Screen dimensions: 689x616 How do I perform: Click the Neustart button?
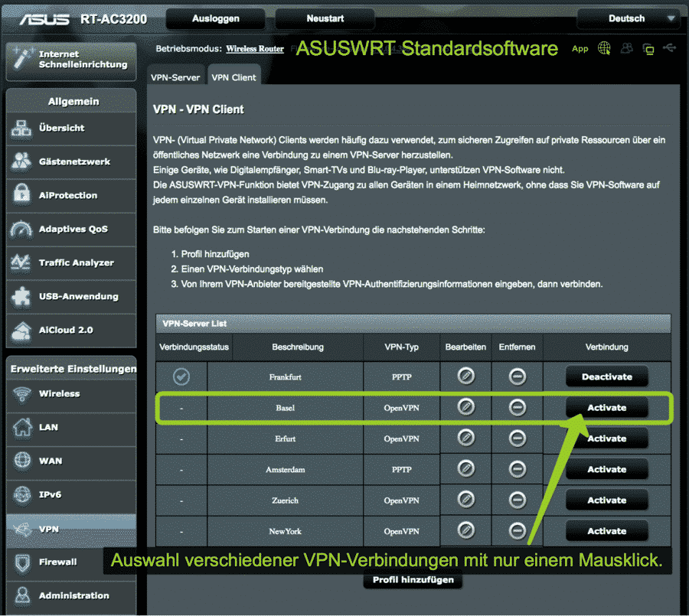[325, 18]
